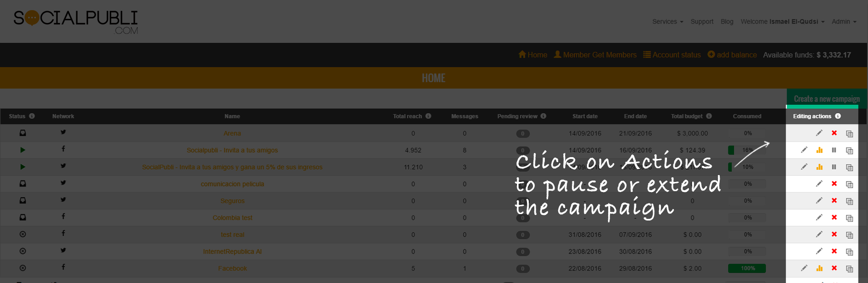Image resolution: width=868 pixels, height=283 pixels.
Task: Click add balance link
Action: click(732, 55)
